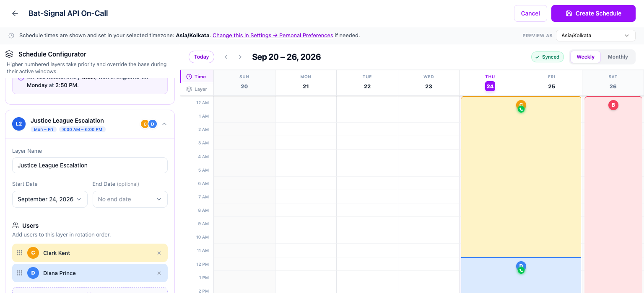Click the Schedule Configurator layers icon
This screenshot has height=293, width=644.
coord(9,54)
